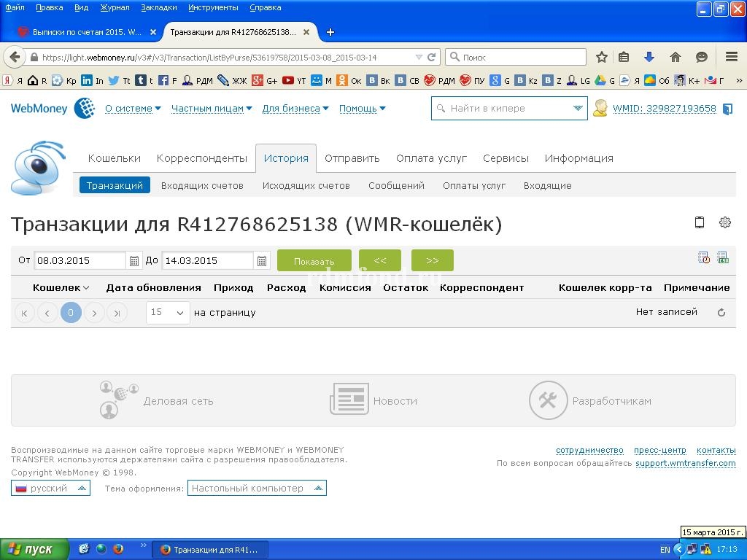The image size is (747, 560).
Task: Open calendar picker for the От date
Action: tap(134, 261)
